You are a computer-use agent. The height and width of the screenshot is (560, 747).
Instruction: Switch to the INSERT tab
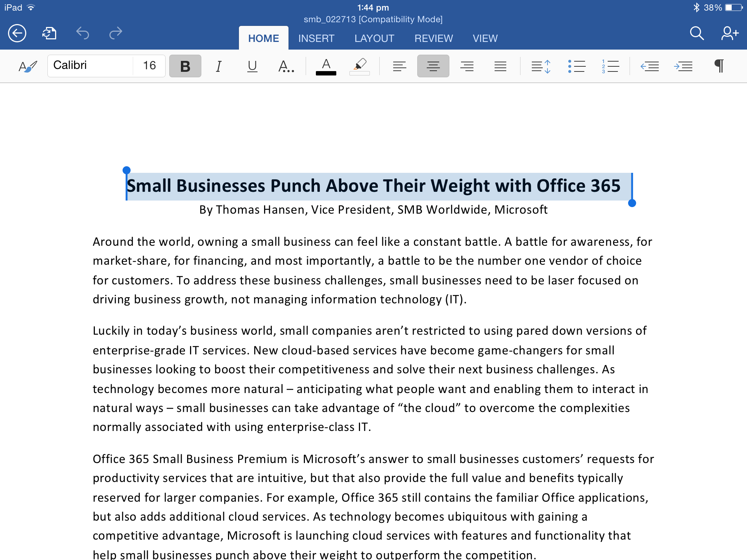point(316,38)
